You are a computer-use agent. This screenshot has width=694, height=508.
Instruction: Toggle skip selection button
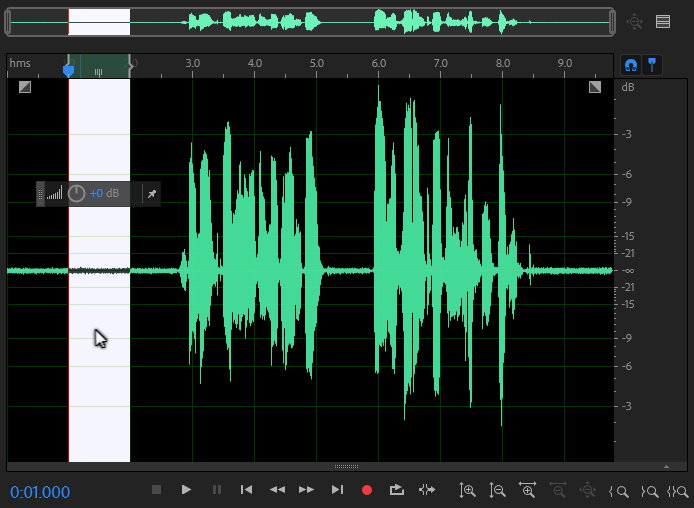click(427, 490)
